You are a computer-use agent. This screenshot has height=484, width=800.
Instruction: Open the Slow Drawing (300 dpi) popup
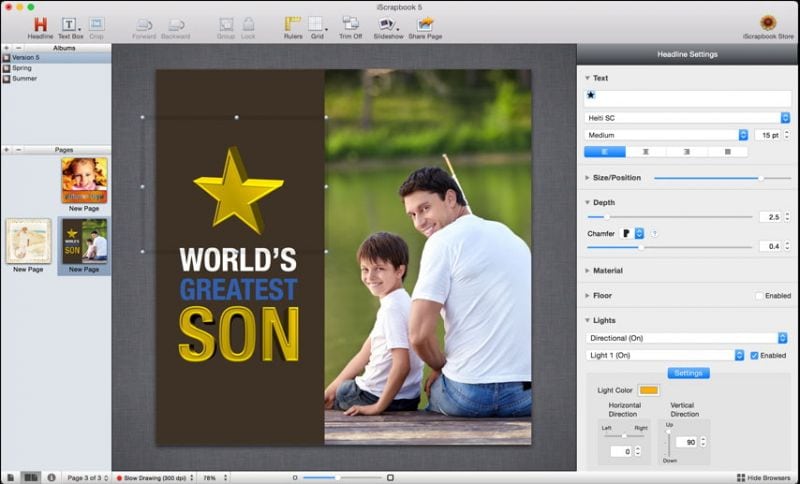[x=155, y=478]
